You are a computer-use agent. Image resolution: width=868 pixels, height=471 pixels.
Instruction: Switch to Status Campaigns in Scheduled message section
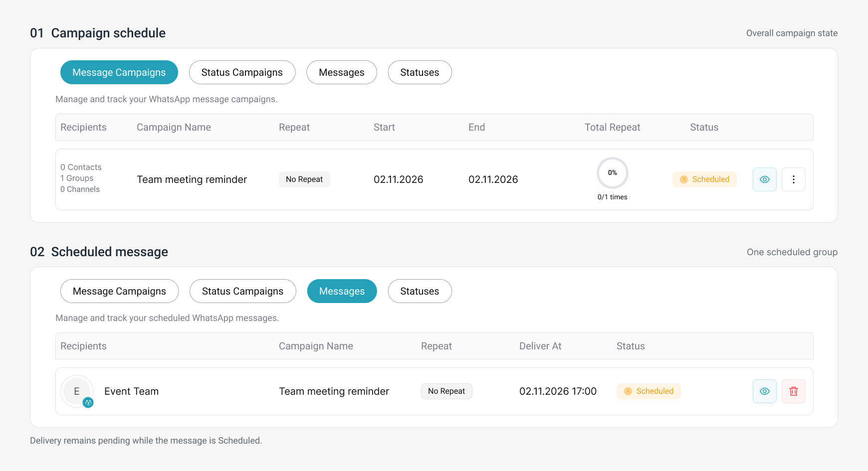[242, 291]
